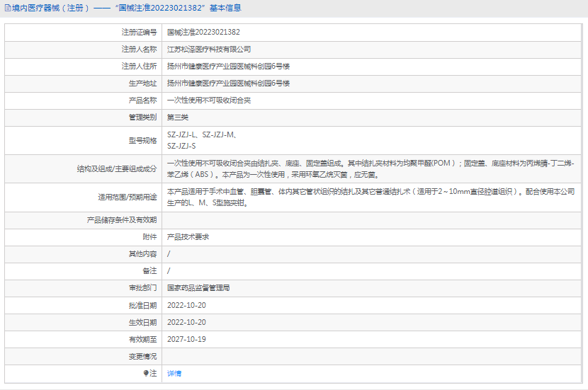This screenshot has height=390, width=588.
Task: Click the lightbulb icon beside 注
Action: coord(146,373)
